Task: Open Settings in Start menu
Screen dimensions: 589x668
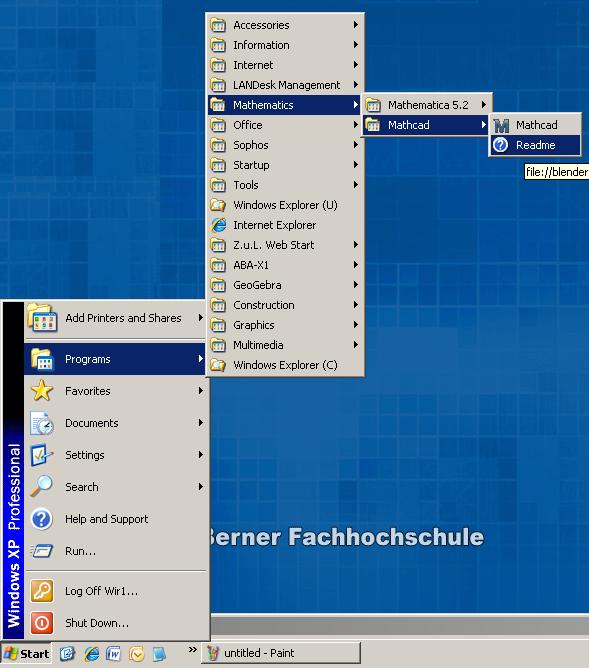Action: pyautogui.click(x=115, y=455)
